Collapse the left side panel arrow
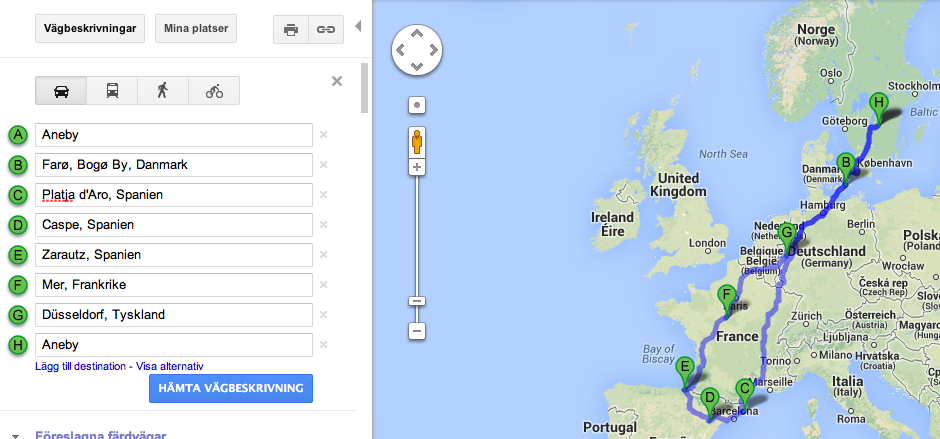The height and width of the screenshot is (439, 940). coord(359,25)
